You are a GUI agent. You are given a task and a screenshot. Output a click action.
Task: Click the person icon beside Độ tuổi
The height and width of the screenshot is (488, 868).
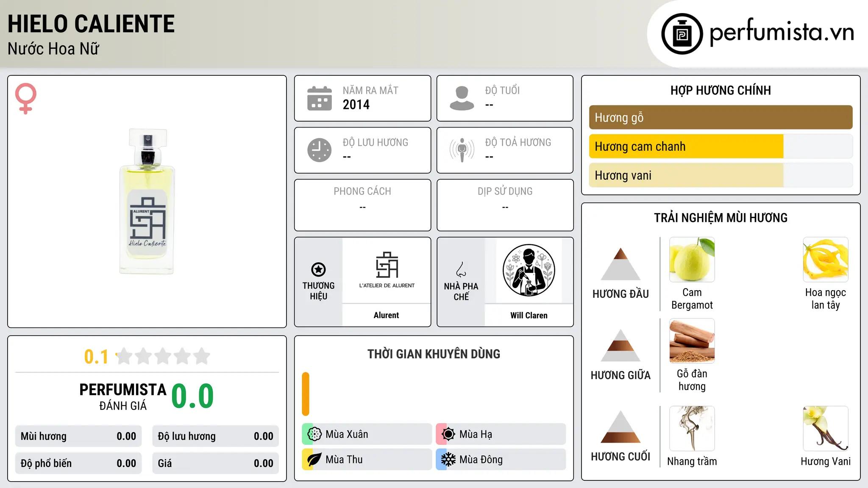(462, 98)
